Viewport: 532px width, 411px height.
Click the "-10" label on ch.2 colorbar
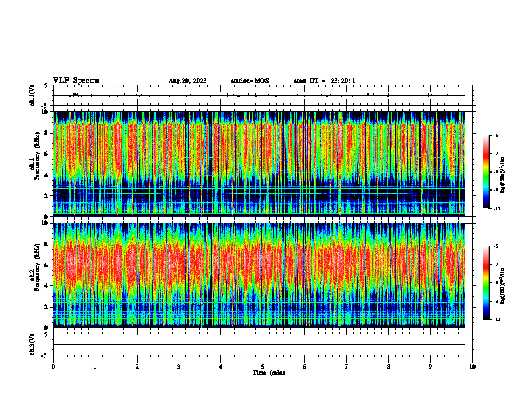497,320
